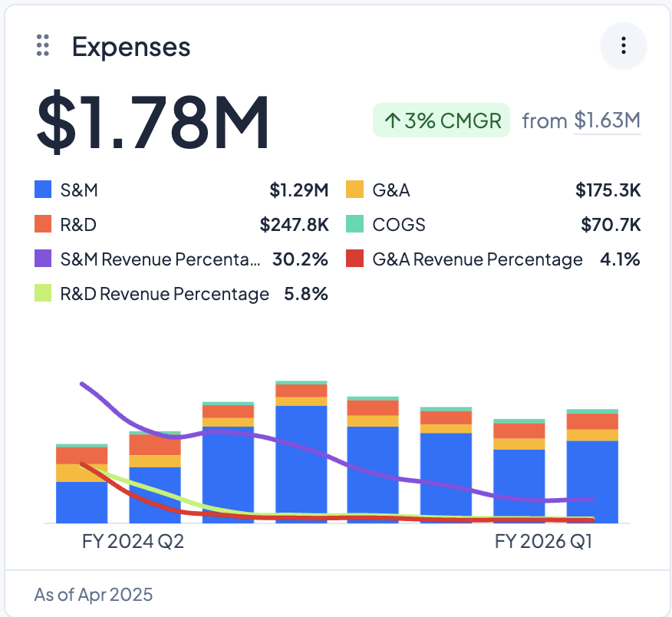The image size is (672, 617).
Task: Click the $1.78M total expenses figure
Action: coord(153,122)
